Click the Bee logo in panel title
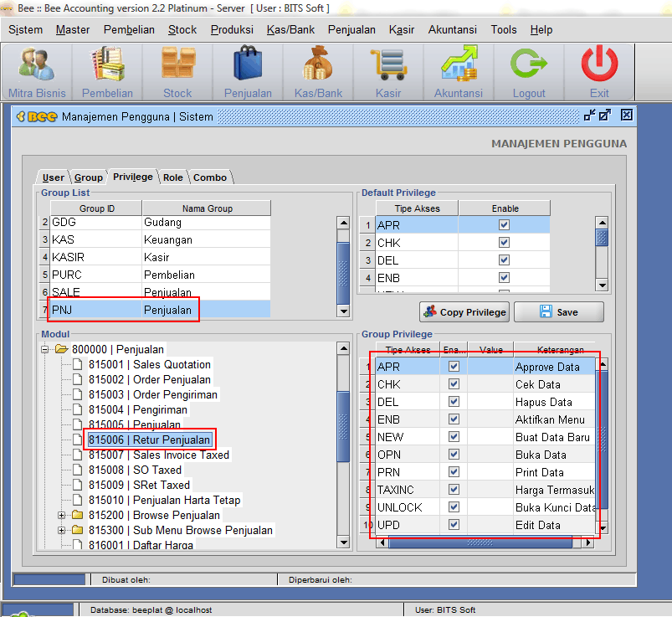 pyautogui.click(x=37, y=116)
